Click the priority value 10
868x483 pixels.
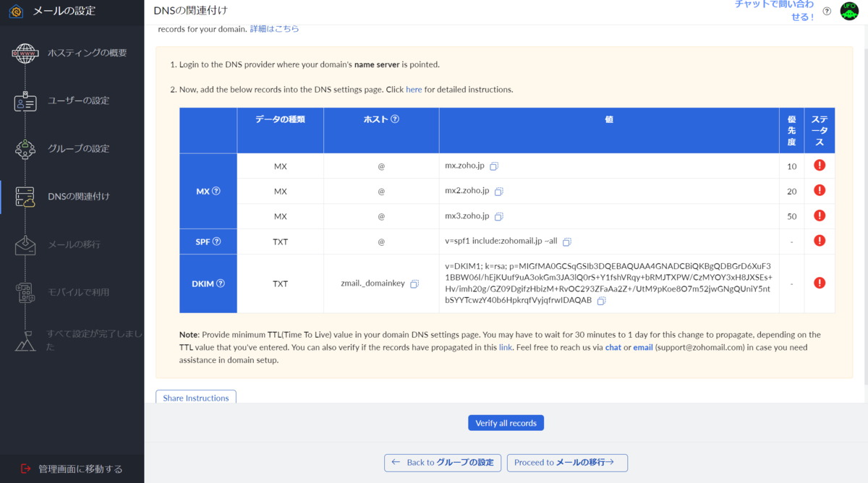[791, 166]
